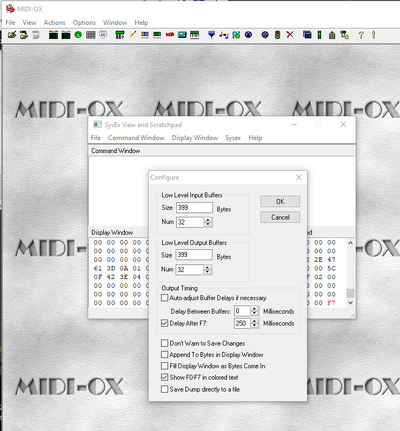Enable Don't Warn to Save Changes

[x=164, y=343]
